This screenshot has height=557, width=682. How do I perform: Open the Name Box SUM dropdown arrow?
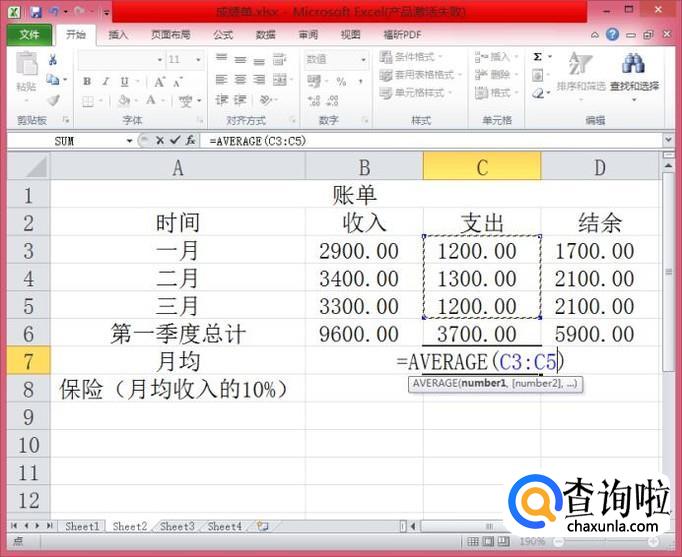click(x=129, y=140)
